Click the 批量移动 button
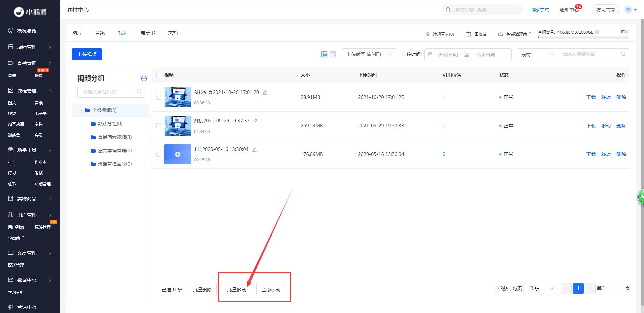The width and height of the screenshot is (644, 313). [x=236, y=289]
